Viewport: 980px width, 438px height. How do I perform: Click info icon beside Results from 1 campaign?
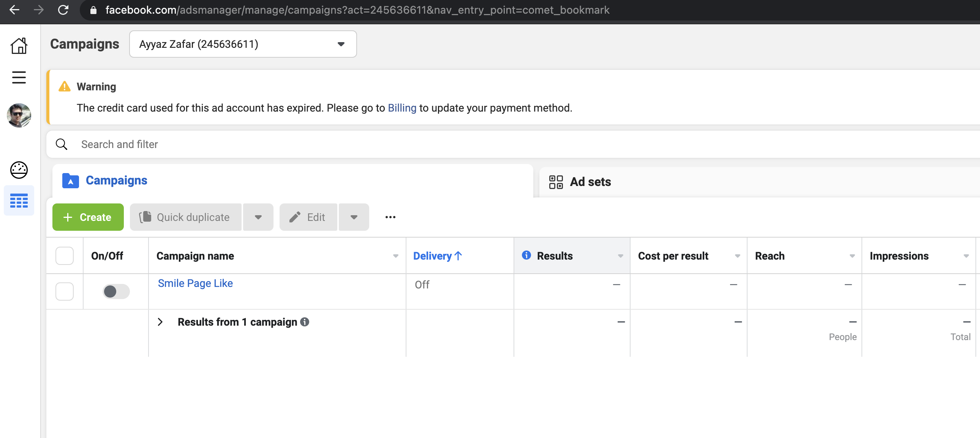304,322
